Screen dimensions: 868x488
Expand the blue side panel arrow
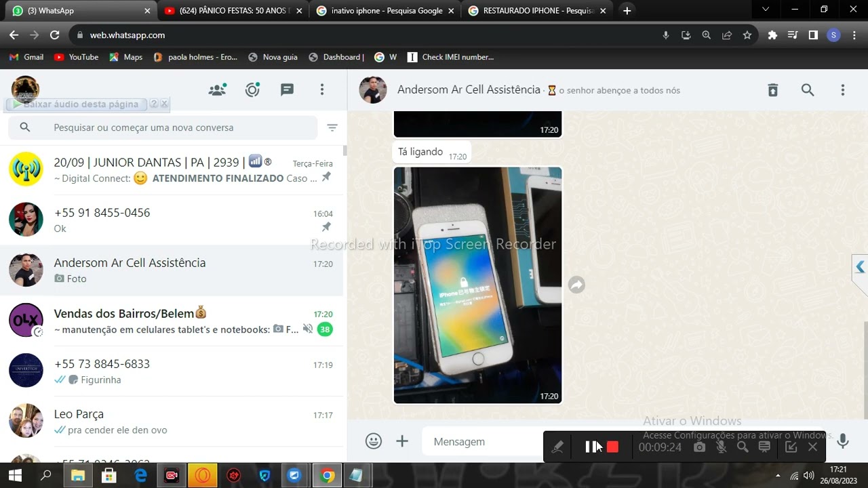click(x=860, y=268)
